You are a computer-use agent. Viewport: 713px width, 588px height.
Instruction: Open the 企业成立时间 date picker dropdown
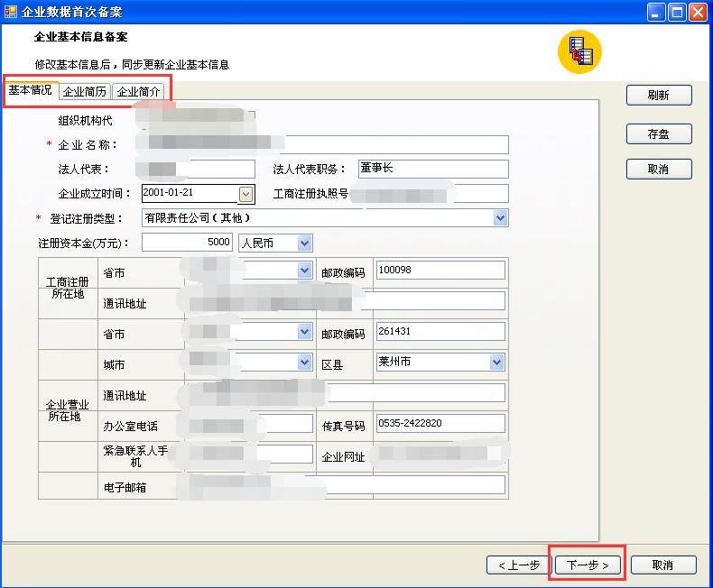[246, 194]
